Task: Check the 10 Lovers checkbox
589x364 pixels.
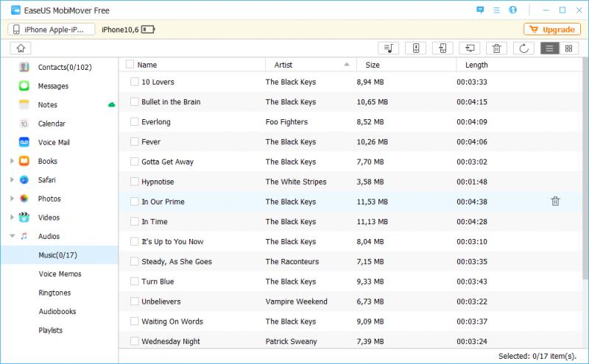Action: [x=134, y=82]
